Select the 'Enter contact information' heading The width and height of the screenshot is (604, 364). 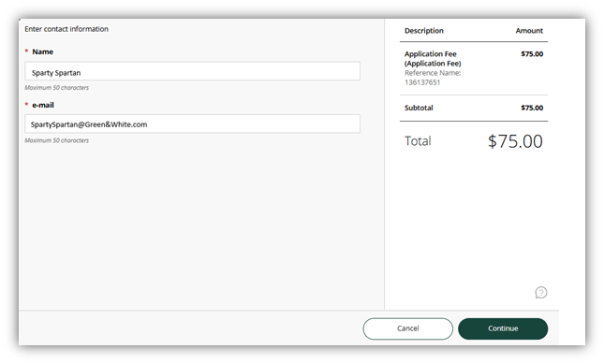click(66, 29)
